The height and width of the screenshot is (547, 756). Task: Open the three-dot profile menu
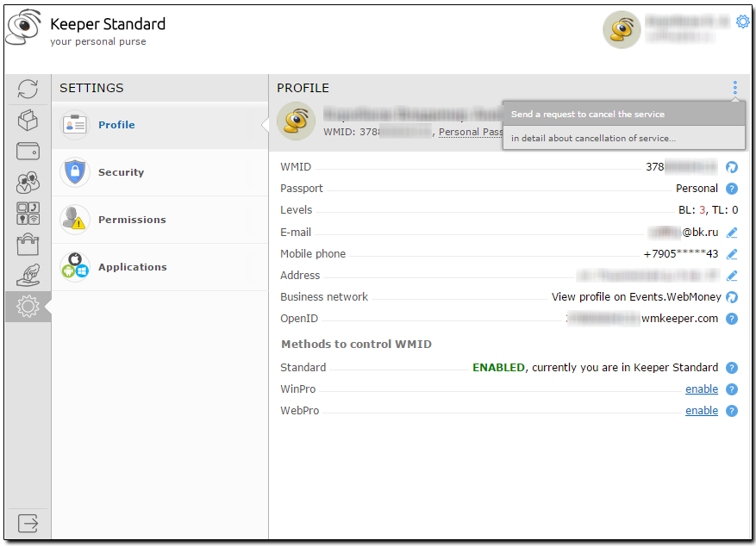click(x=734, y=88)
